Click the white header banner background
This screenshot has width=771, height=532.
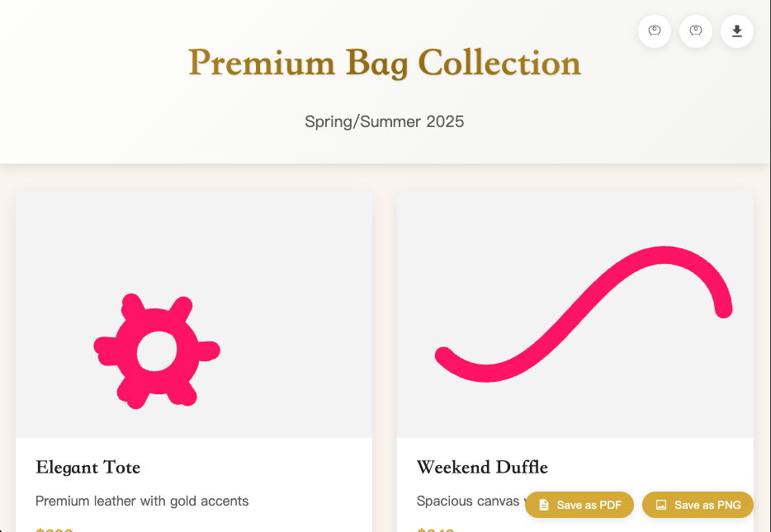98,98
